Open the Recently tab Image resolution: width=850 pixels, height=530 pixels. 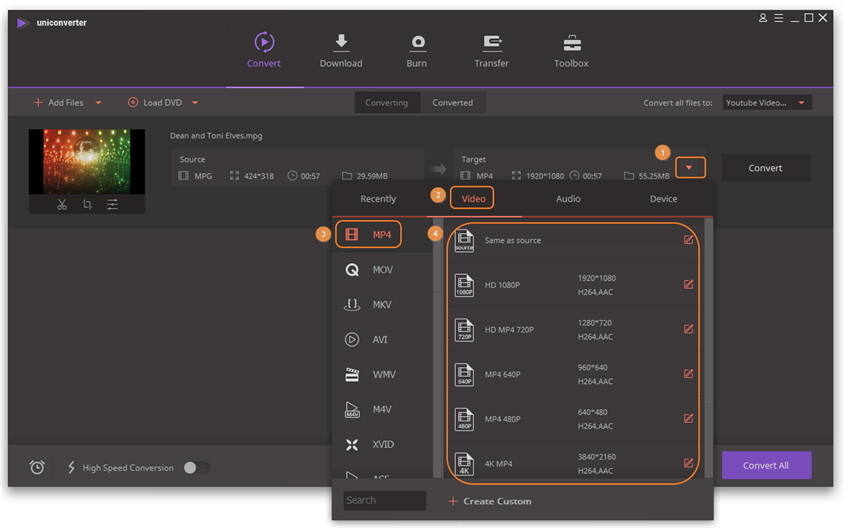click(x=378, y=199)
